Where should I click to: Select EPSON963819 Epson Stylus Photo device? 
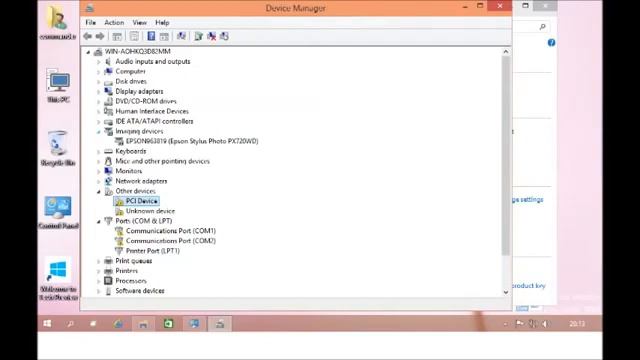pos(192,141)
